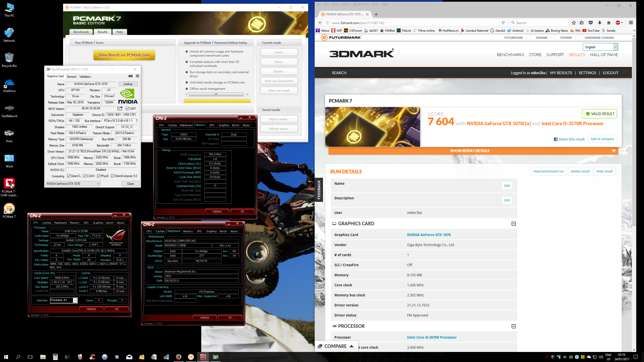Open the Windows action center notification icon
The height and width of the screenshot is (362, 644).
pos(636,357)
